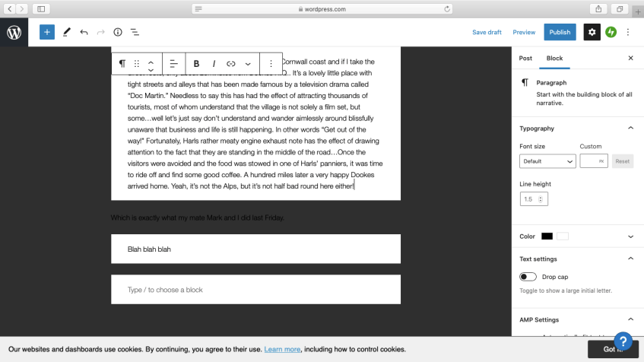Open the block inserter plus button

click(47, 32)
